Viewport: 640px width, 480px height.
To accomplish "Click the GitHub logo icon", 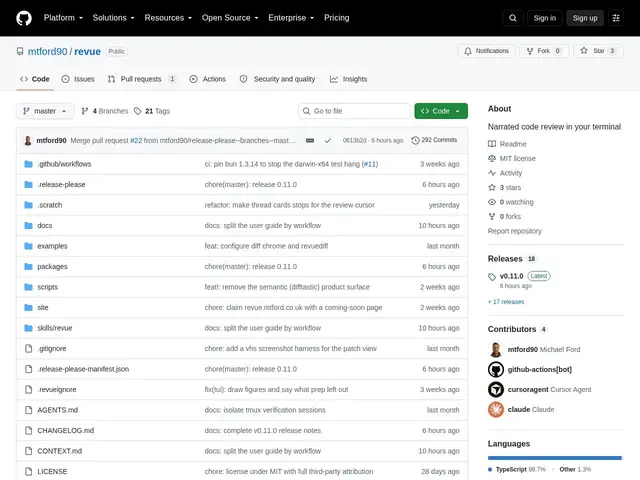I will pos(24,18).
